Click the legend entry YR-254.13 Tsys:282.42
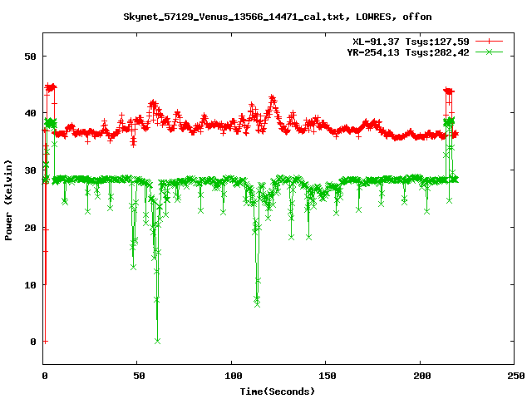The height and width of the screenshot is (399, 532). pos(408,52)
